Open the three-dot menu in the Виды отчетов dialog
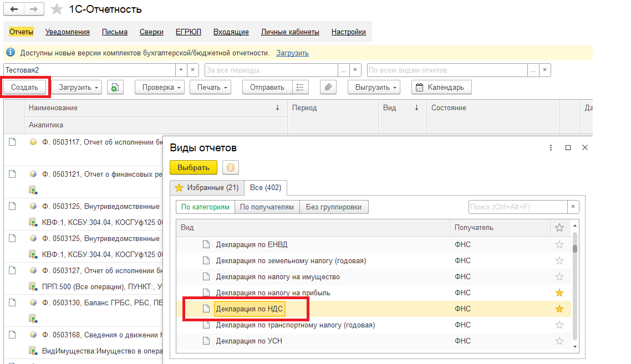The width and height of the screenshot is (631, 364). (x=551, y=147)
